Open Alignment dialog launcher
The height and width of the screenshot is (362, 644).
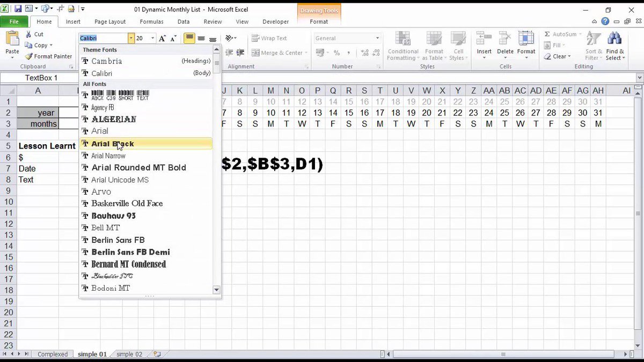click(x=307, y=67)
